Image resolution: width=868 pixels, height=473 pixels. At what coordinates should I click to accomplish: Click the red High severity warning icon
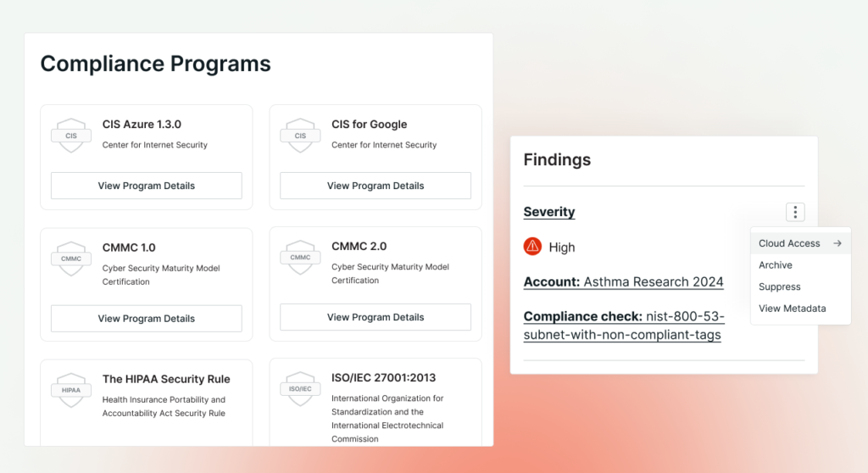point(532,247)
